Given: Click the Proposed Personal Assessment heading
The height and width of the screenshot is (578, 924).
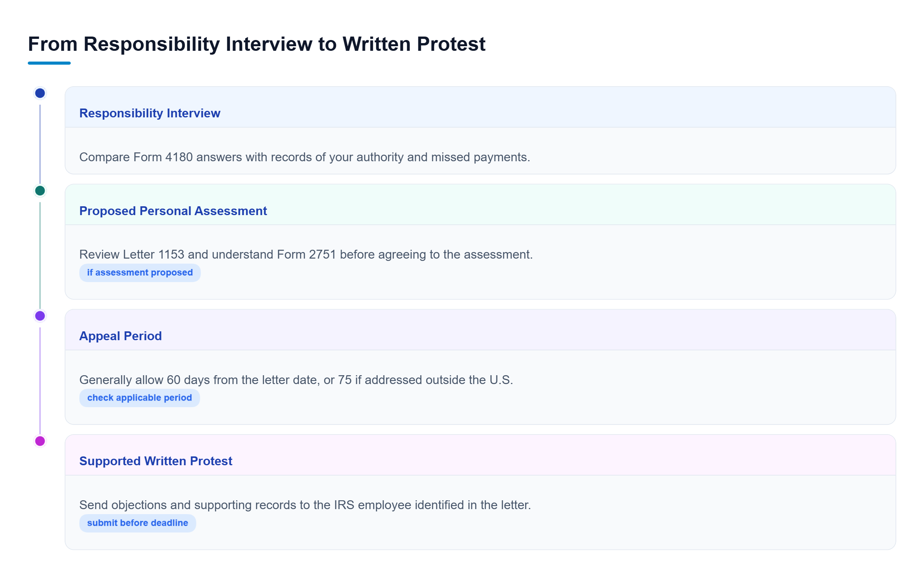Looking at the screenshot, I should pyautogui.click(x=173, y=211).
